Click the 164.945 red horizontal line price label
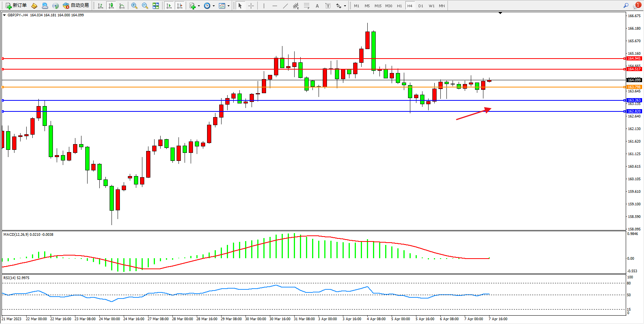 634,59
